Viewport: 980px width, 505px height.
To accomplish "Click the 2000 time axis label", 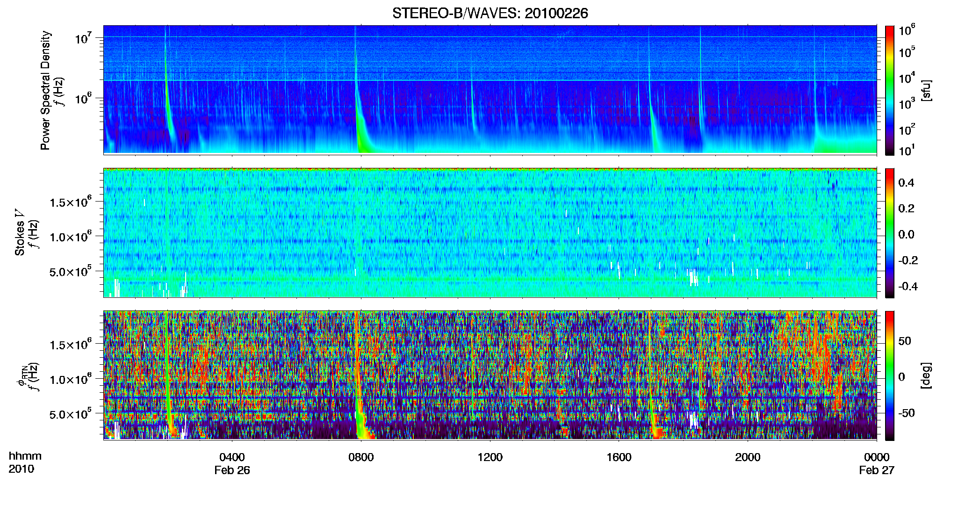I will coord(748,457).
